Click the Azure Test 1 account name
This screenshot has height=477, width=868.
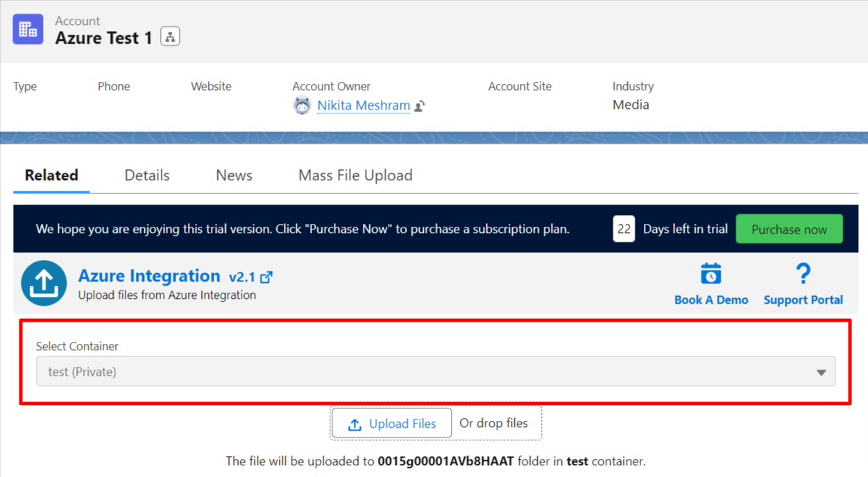pos(104,38)
